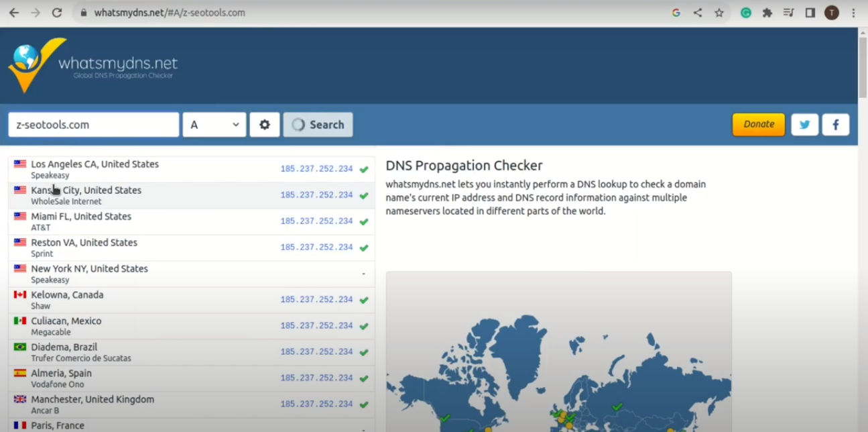
Task: Open the A record type dropdown
Action: [x=214, y=125]
